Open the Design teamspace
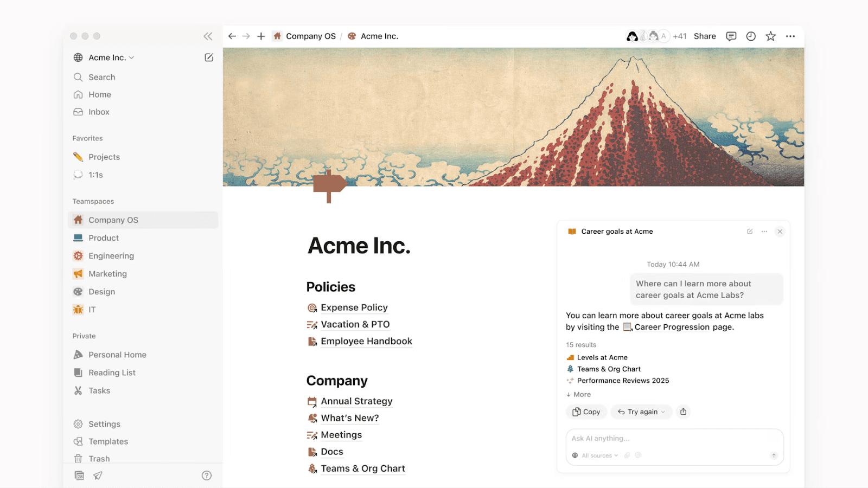 point(143,291)
